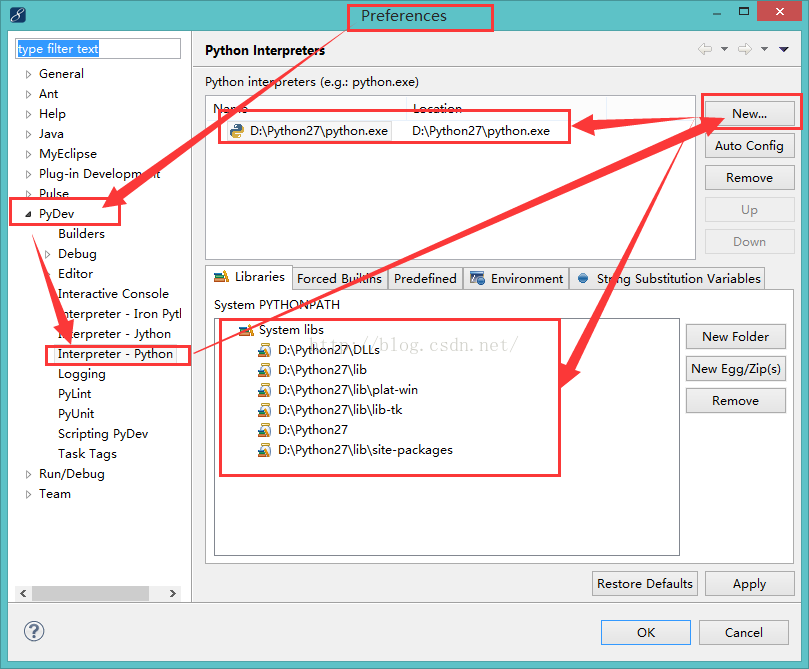Collapse the PyDev tree node
The height and width of the screenshot is (669, 809).
(x=28, y=214)
